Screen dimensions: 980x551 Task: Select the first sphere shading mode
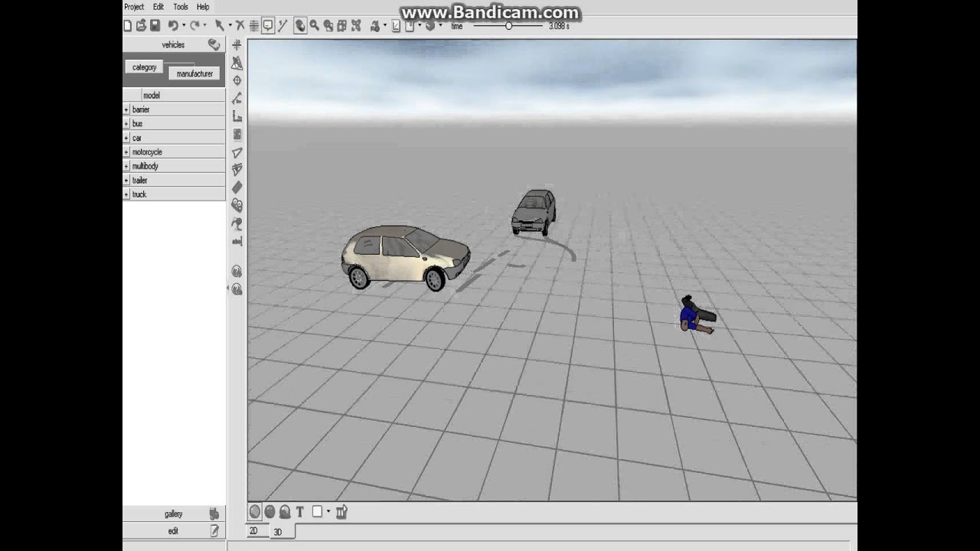point(255,512)
